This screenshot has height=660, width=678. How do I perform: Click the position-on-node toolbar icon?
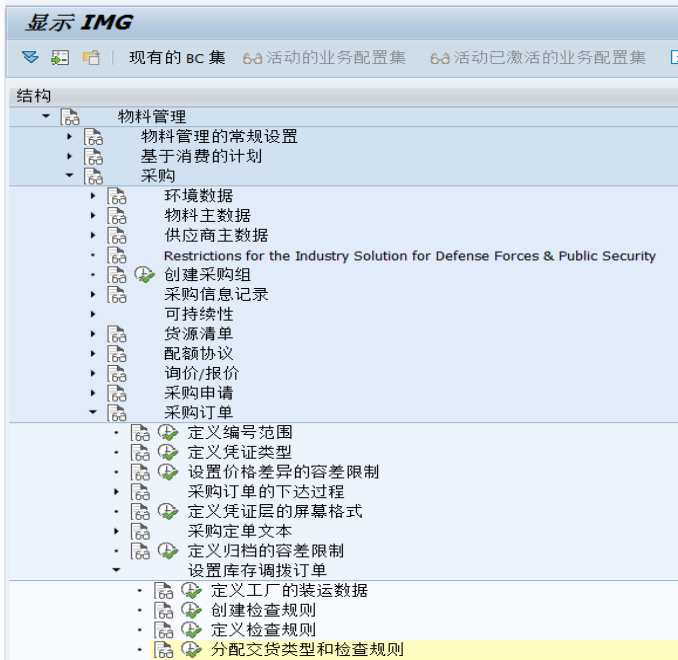pyautogui.click(x=60, y=57)
